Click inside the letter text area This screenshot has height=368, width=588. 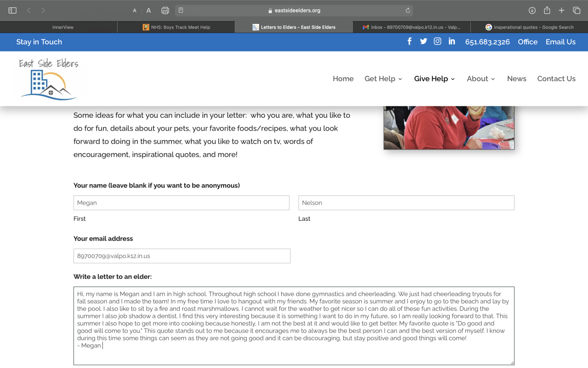tap(294, 326)
